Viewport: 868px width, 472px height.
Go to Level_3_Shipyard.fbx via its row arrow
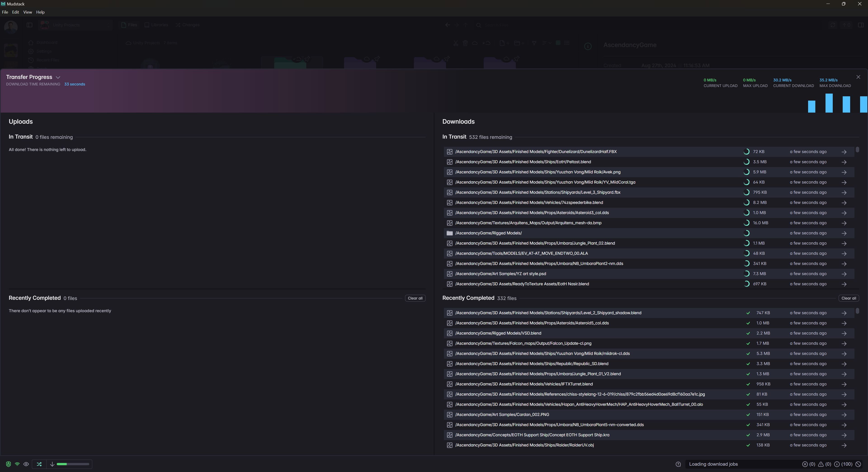844,193
